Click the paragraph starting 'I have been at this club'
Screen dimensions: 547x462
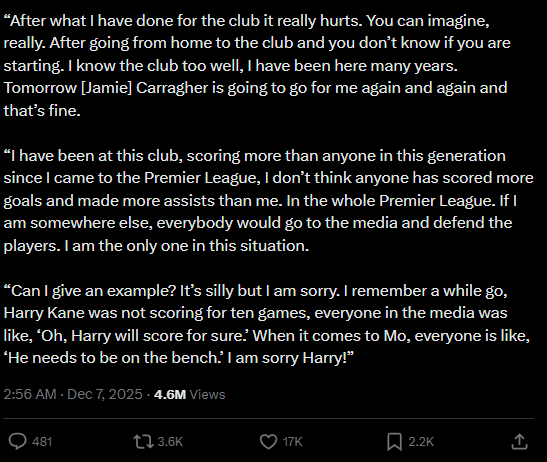tap(269, 201)
